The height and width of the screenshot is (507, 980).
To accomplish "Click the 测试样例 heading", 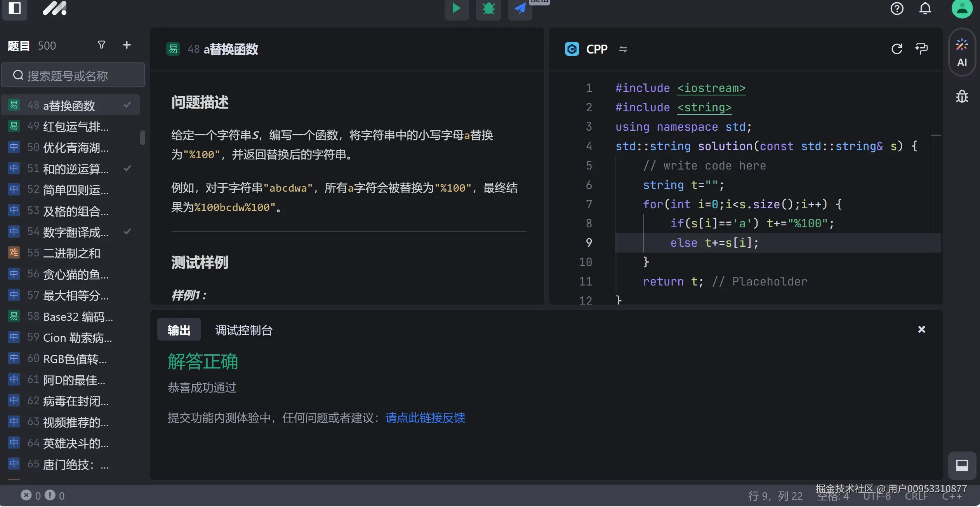I will pyautogui.click(x=200, y=262).
